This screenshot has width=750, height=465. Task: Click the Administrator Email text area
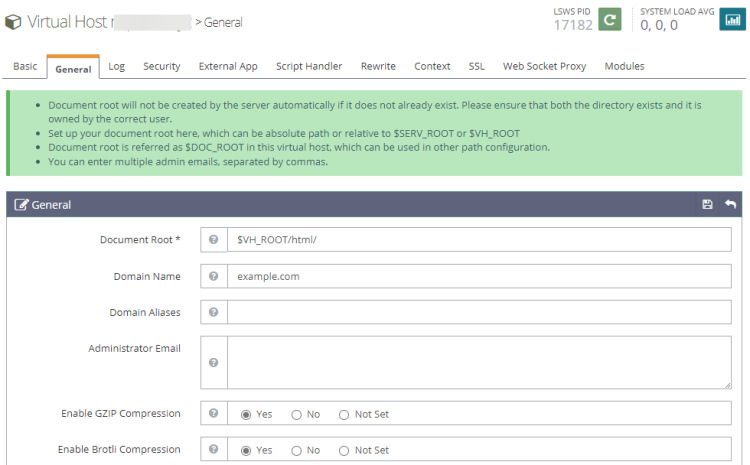click(479, 363)
